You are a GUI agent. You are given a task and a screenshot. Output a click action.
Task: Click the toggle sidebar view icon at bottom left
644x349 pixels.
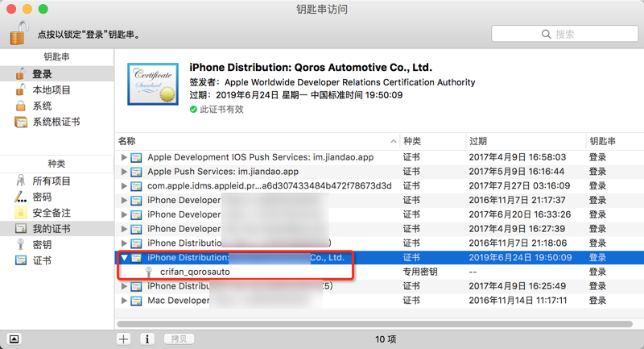coord(14,339)
